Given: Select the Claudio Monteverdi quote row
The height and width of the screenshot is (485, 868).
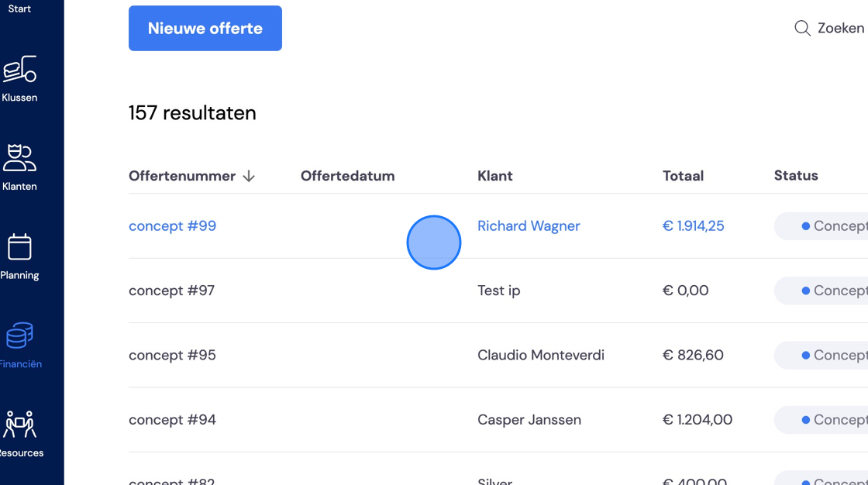Looking at the screenshot, I should 498,355.
